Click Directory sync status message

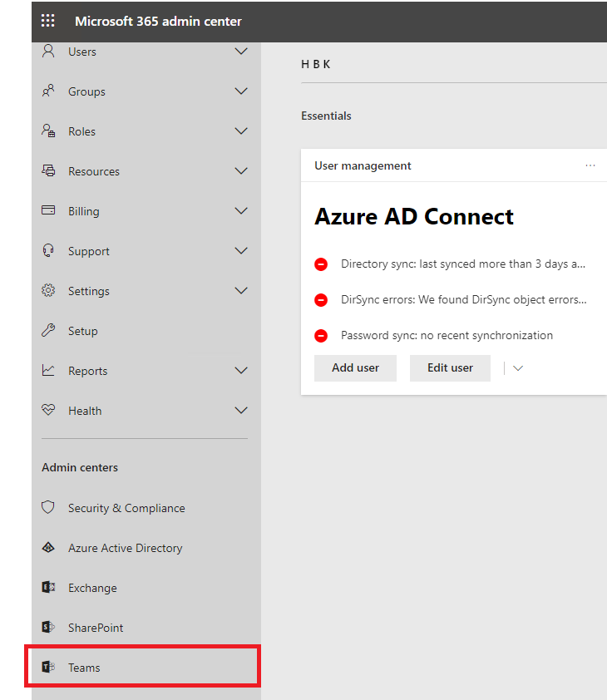tap(462, 264)
